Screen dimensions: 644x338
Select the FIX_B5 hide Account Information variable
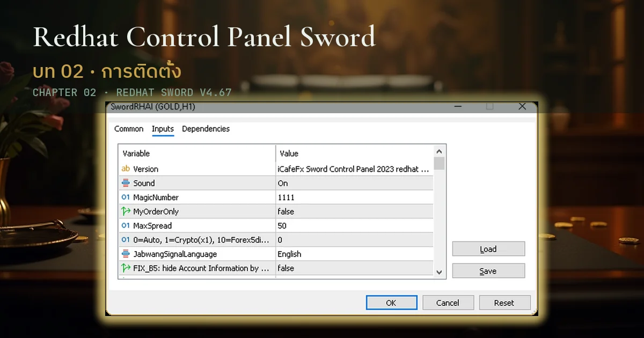[x=201, y=268]
